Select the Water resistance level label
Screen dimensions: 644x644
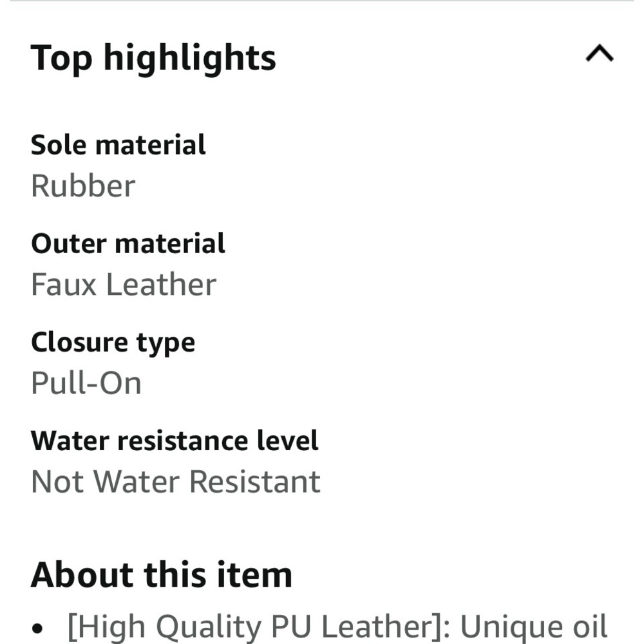[x=175, y=440]
